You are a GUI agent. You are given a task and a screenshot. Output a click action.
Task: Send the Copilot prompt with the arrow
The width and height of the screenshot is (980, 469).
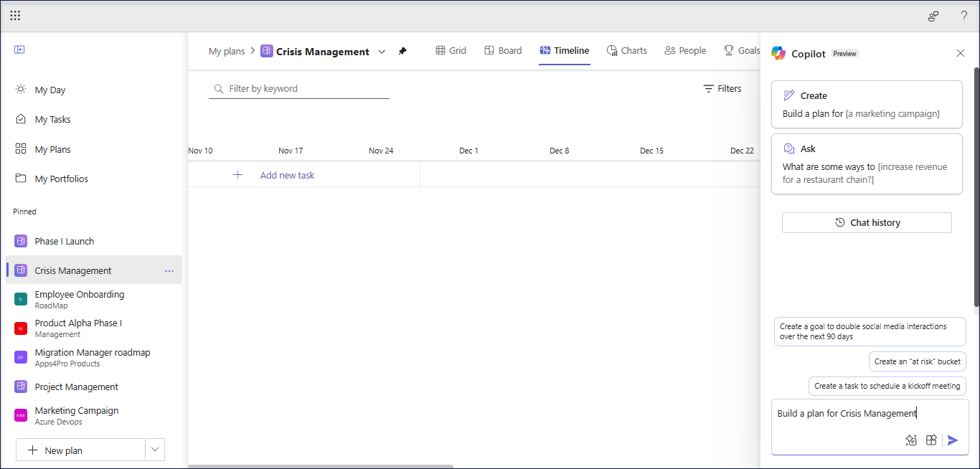click(953, 440)
